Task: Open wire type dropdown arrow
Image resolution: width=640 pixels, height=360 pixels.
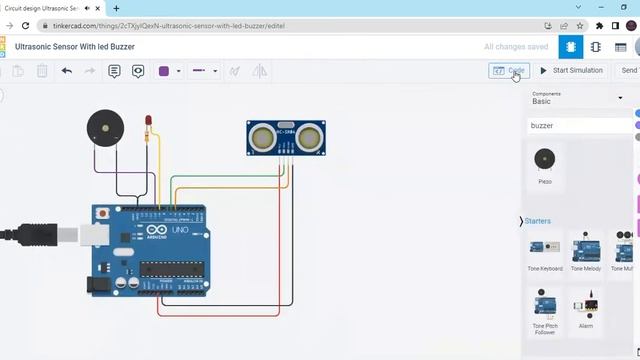Action: point(215,71)
